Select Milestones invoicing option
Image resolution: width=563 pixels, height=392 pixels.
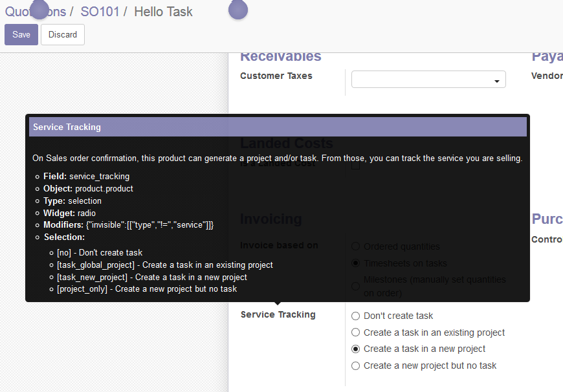[x=355, y=286]
